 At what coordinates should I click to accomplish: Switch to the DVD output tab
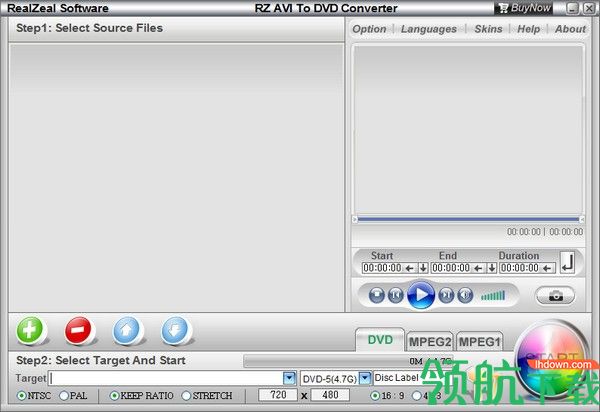click(380, 340)
